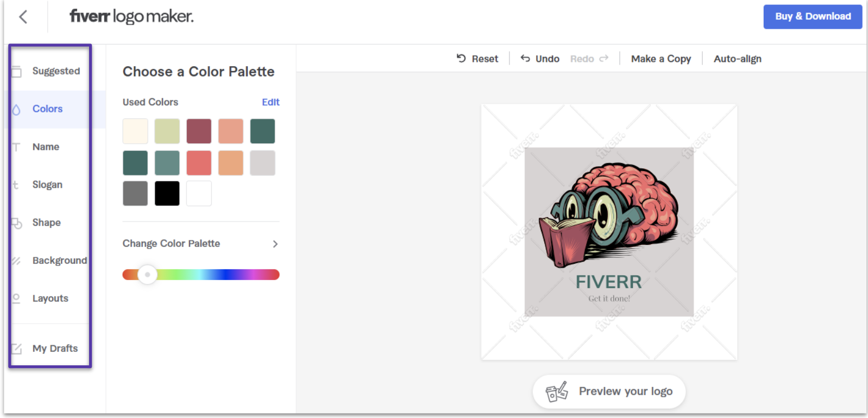Click the Name text icon
This screenshot has height=418, width=868.
pyautogui.click(x=16, y=147)
